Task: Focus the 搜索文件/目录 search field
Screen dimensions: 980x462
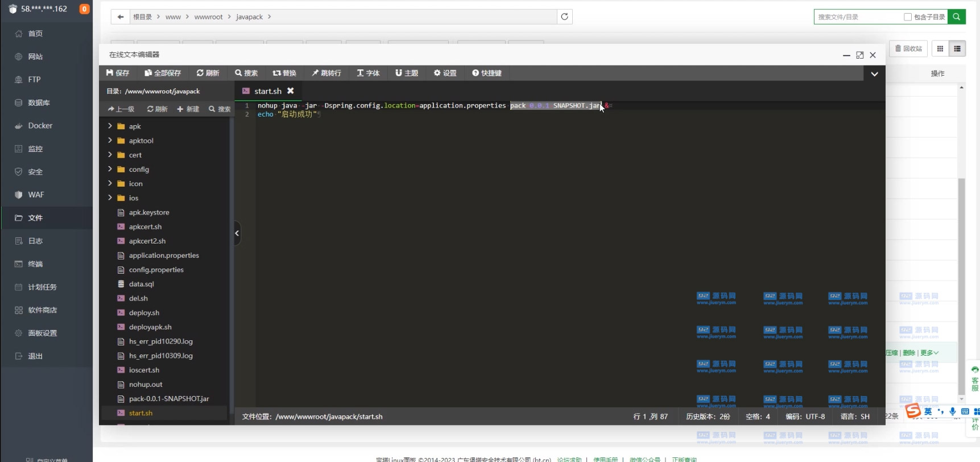Action: 858,17
